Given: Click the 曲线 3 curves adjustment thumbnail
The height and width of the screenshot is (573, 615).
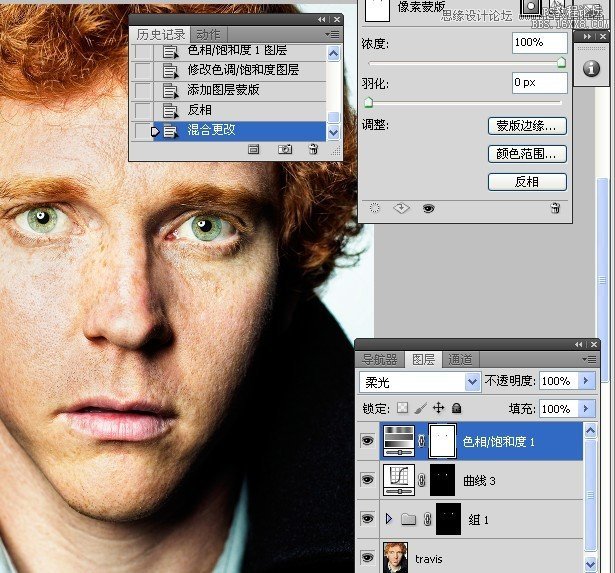Looking at the screenshot, I should coord(399,480).
